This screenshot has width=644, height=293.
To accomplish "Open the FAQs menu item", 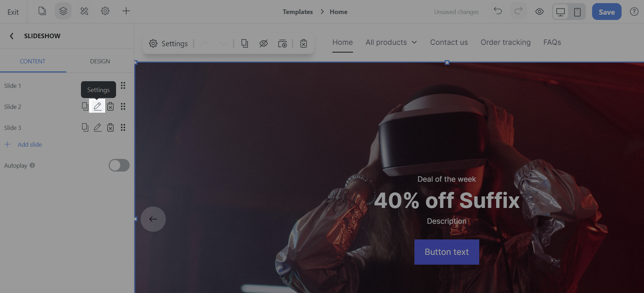I will click(552, 42).
